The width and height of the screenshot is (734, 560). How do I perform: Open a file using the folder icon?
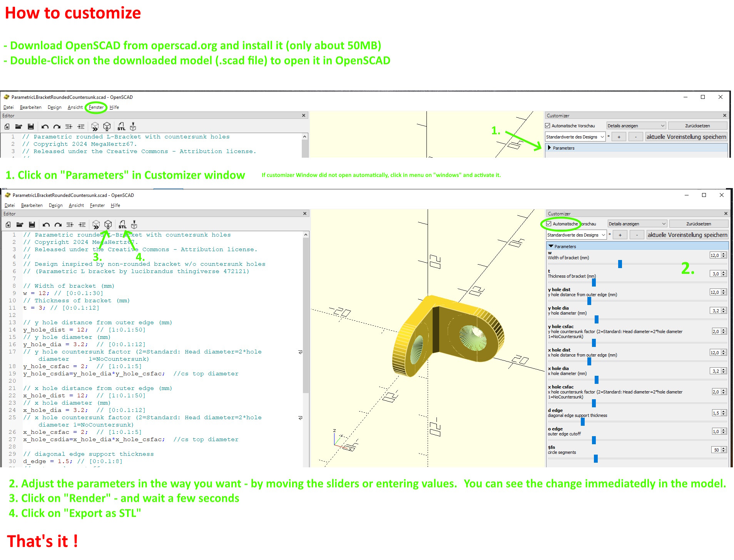coord(20,224)
